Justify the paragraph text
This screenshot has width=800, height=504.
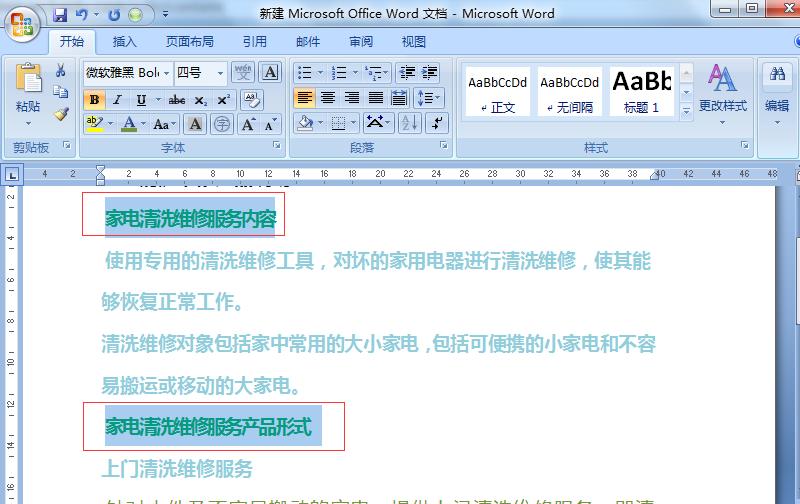pyautogui.click(x=376, y=97)
